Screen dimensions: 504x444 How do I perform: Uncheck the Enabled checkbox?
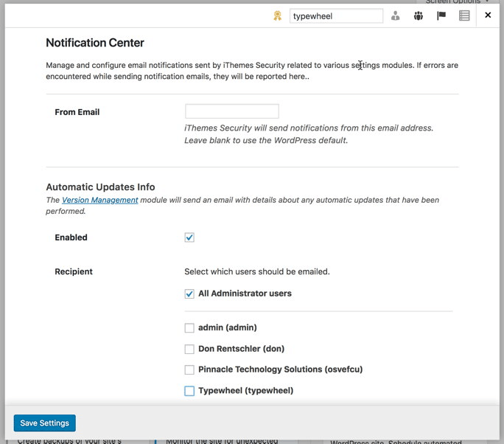click(x=189, y=237)
